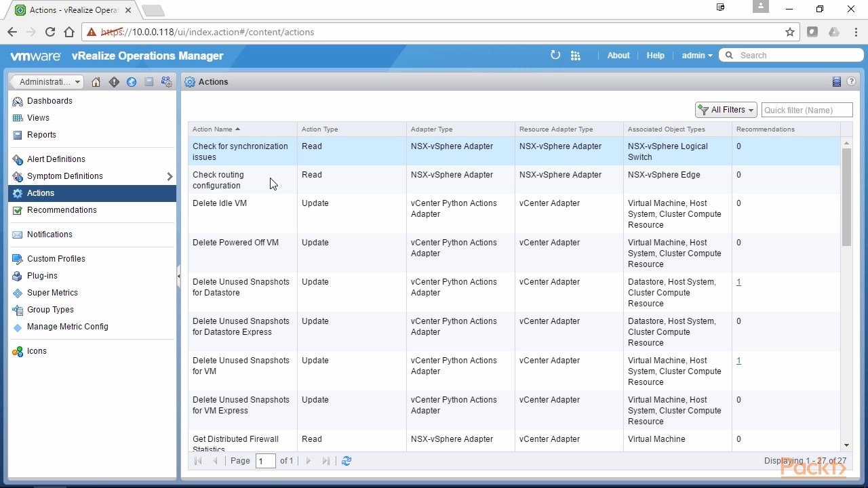
Task: Select the Check for synchronization issues row
Action: (x=514, y=151)
